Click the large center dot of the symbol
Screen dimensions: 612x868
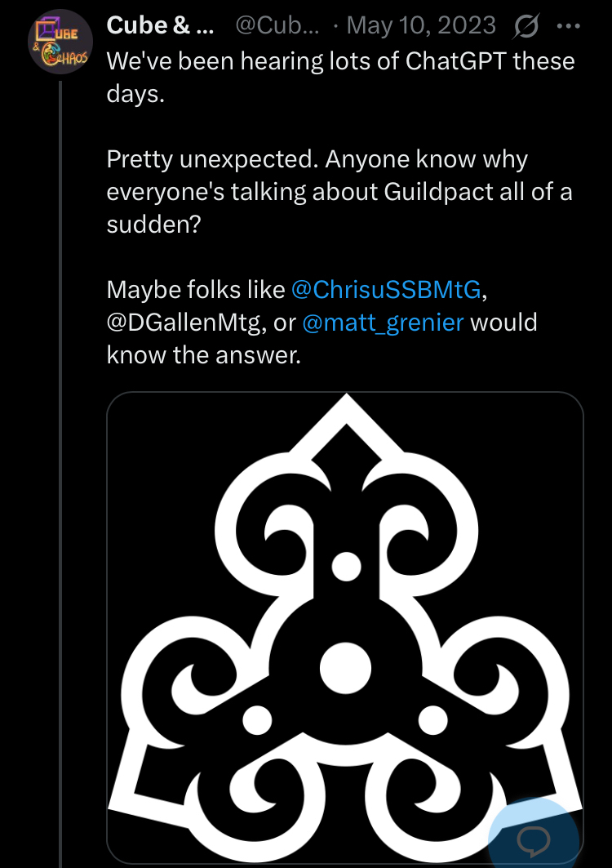(345, 670)
